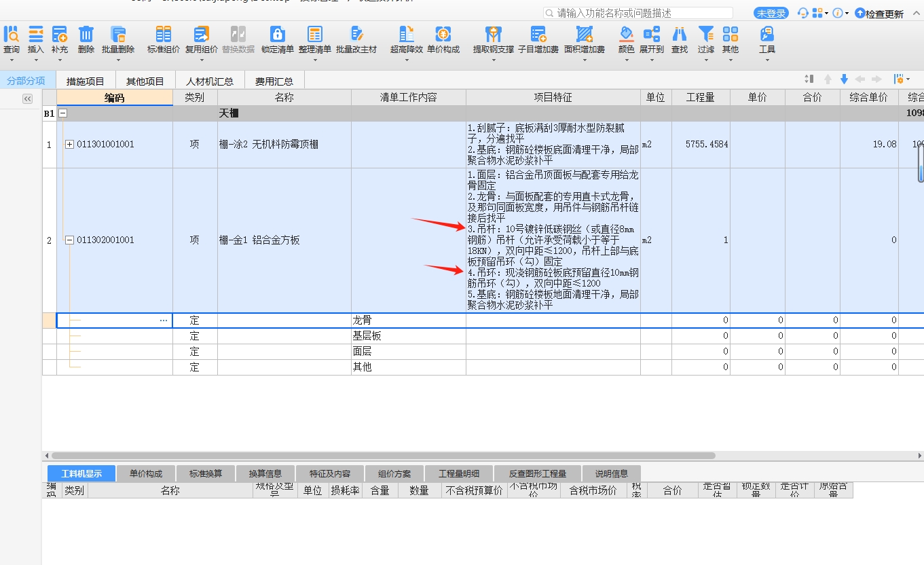
Task: Click the 项目特征 column header
Action: [x=553, y=98]
